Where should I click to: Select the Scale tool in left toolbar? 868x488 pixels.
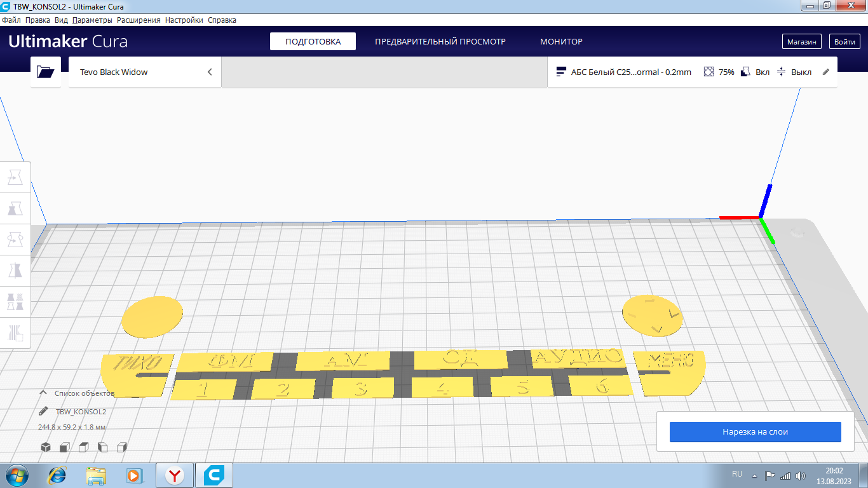tap(15, 208)
